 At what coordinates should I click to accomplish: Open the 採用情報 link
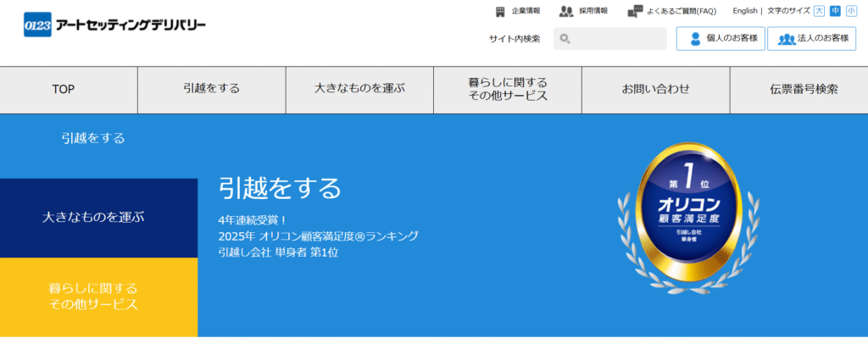(x=593, y=11)
